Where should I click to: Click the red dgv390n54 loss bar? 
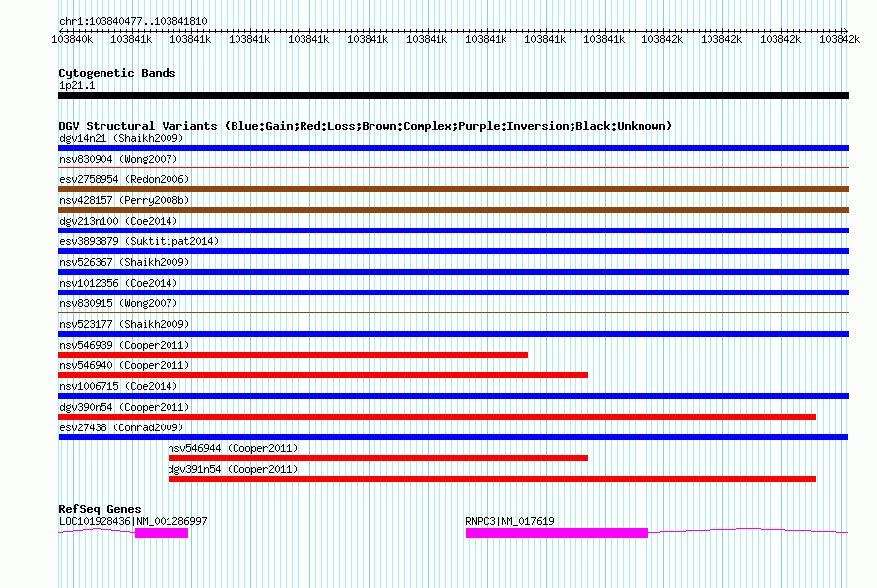[437, 417]
